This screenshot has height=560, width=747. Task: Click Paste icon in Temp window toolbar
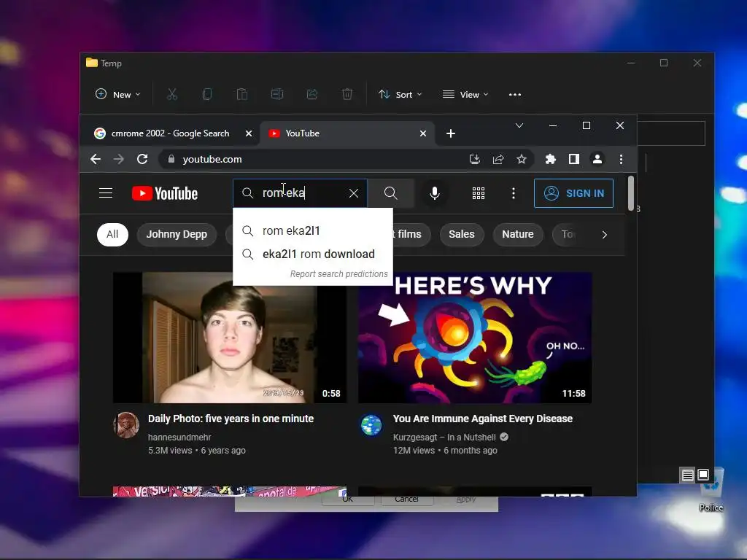coord(242,94)
